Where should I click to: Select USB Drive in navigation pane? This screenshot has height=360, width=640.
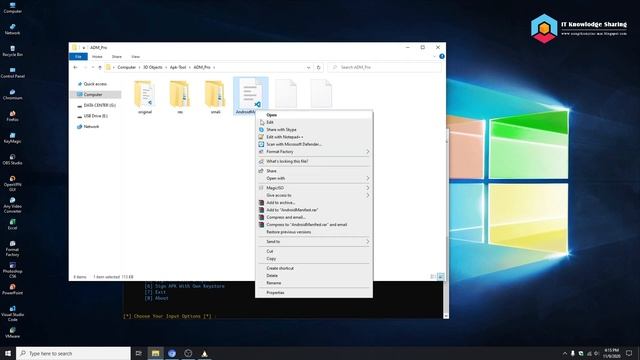(x=93, y=116)
